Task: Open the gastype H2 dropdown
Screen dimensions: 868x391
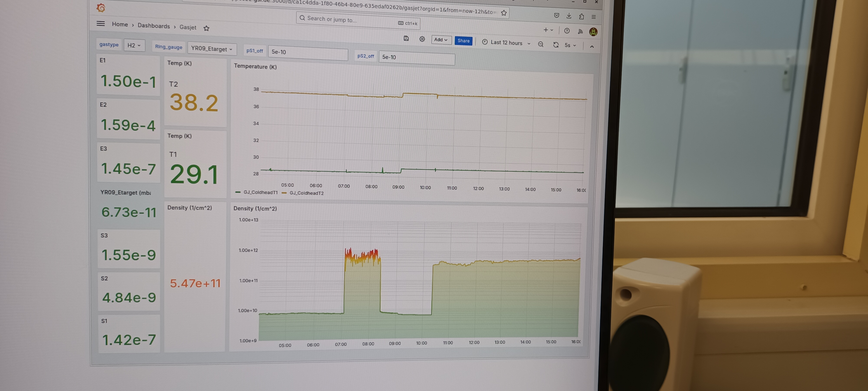Action: (134, 45)
